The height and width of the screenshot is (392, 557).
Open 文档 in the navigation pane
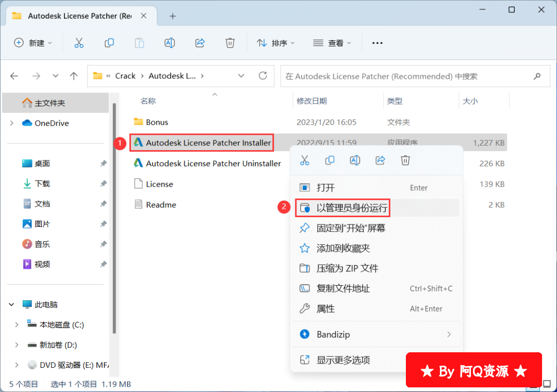42,204
